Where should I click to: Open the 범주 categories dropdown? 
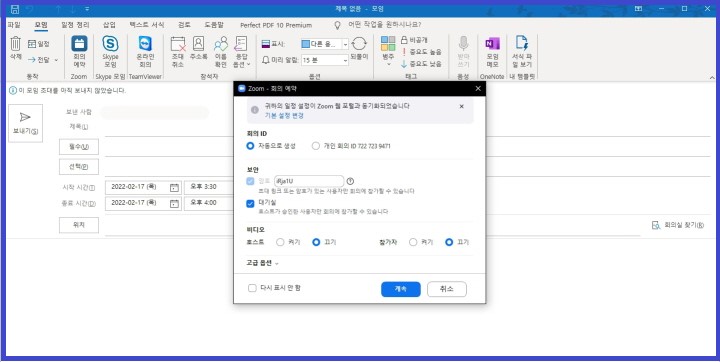pyautogui.click(x=388, y=51)
